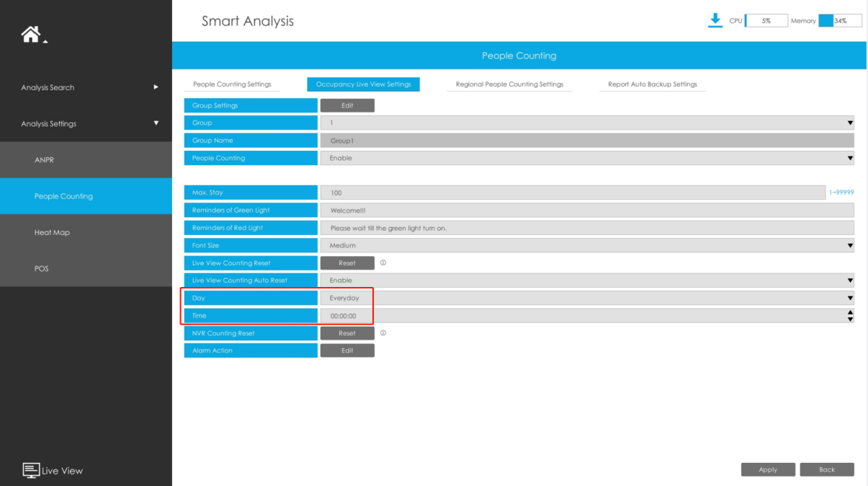The image size is (868, 486).
Task: Switch to People Counting Settings tab
Action: [x=232, y=84]
